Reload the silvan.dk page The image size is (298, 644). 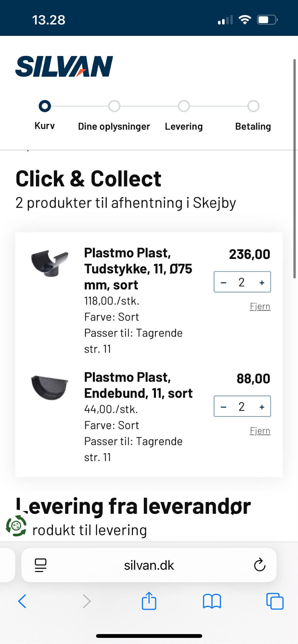pyautogui.click(x=260, y=565)
